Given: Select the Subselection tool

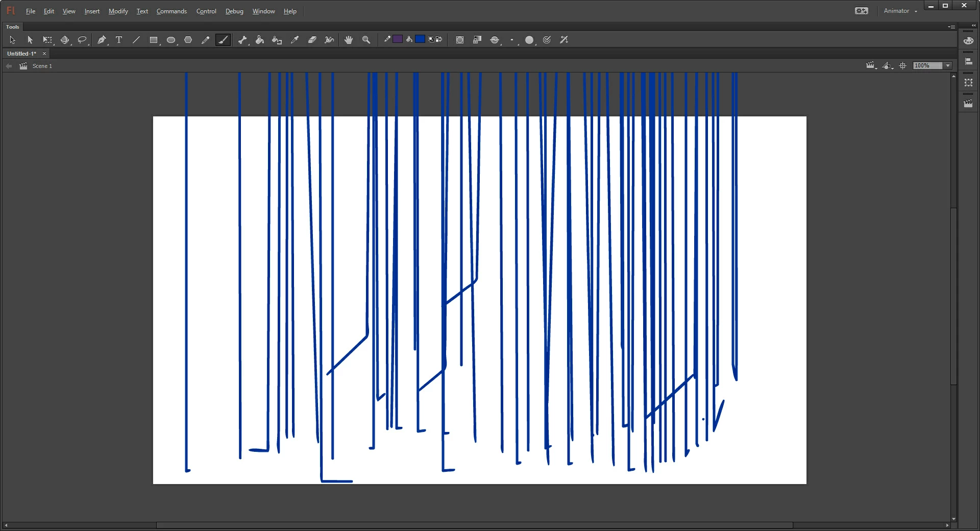Looking at the screenshot, I should pos(30,40).
